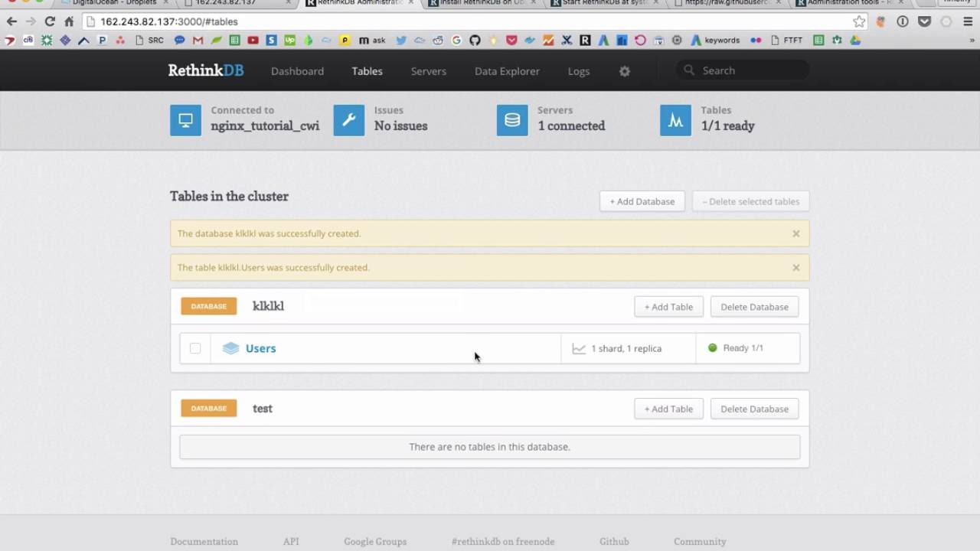Reload the page with the refresh icon
The image size is (980, 551).
pyautogui.click(x=51, y=21)
